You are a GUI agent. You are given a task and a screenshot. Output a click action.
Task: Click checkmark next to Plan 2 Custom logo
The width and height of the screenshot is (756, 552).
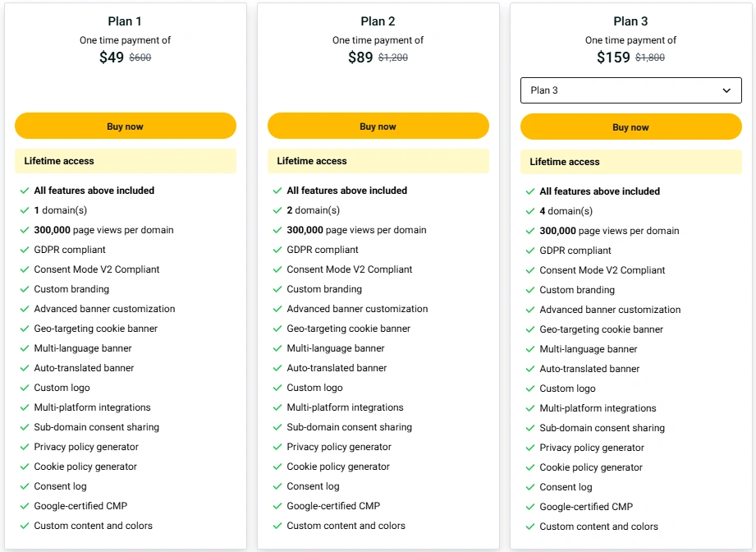(x=277, y=388)
